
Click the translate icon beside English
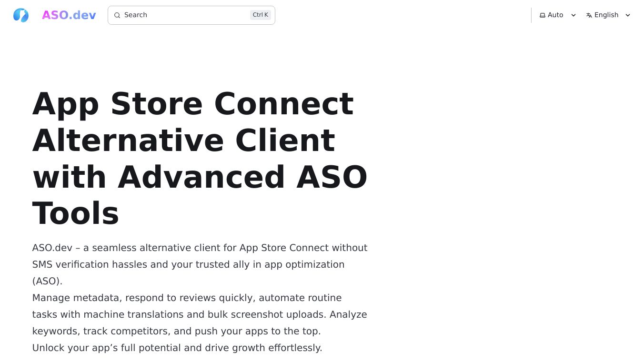point(589,15)
